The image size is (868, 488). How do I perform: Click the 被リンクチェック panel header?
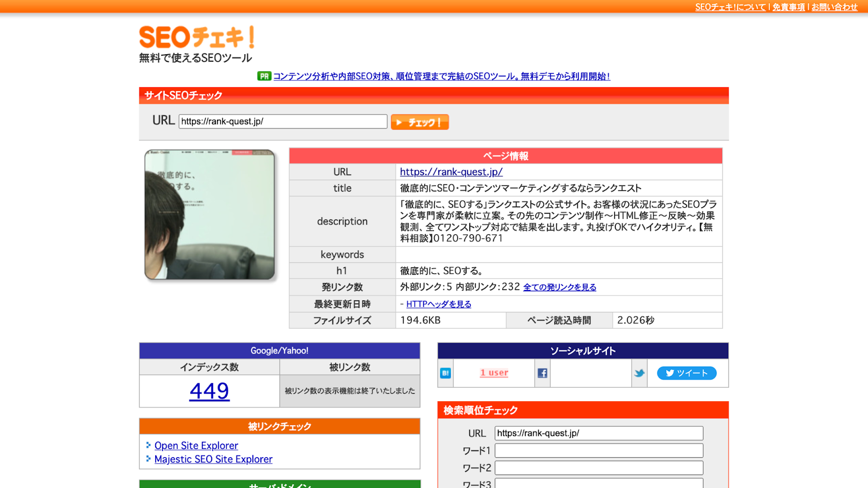tap(279, 426)
